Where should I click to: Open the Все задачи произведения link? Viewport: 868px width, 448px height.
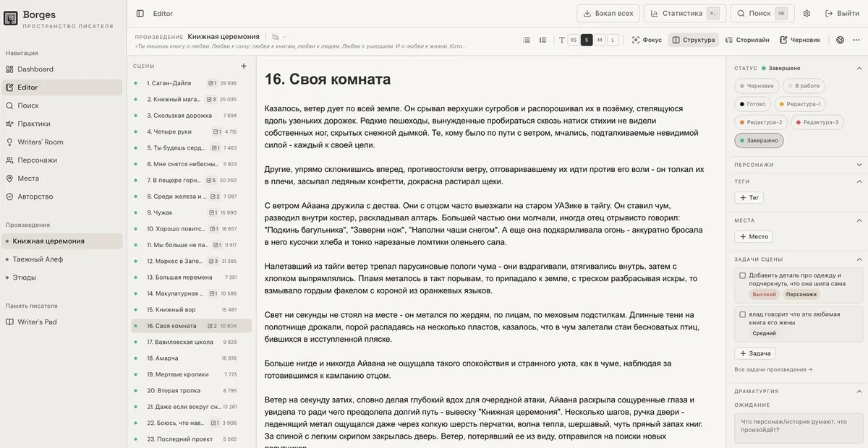pos(773,369)
